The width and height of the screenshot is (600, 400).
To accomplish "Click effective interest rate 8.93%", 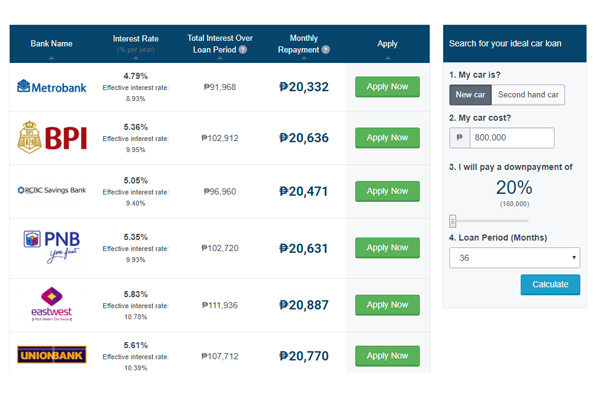I will pos(135,99).
